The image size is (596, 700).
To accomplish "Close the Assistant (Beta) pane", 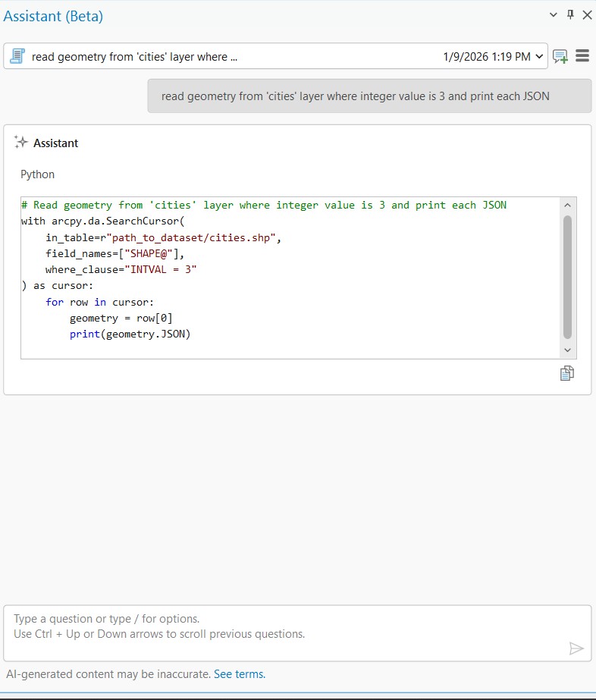I will click(586, 14).
